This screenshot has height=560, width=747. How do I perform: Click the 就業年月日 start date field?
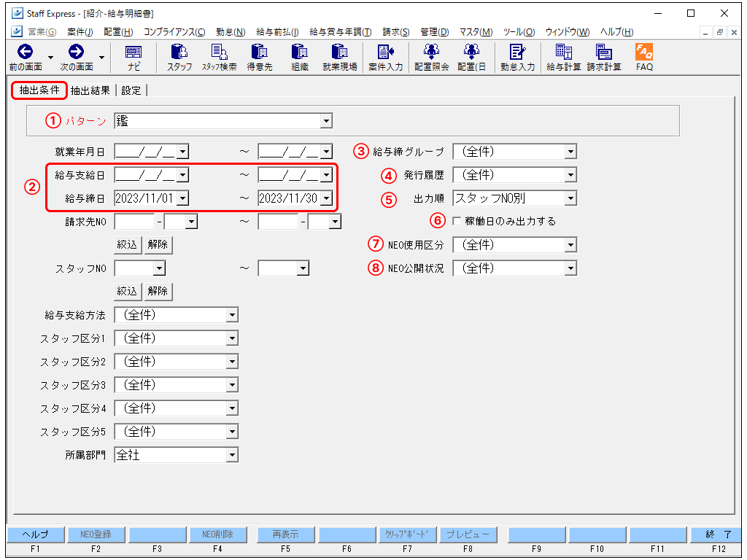145,152
